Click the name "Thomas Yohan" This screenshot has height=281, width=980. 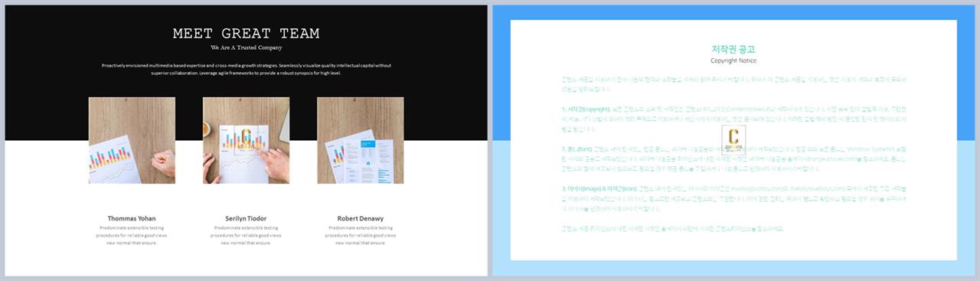coord(132,218)
